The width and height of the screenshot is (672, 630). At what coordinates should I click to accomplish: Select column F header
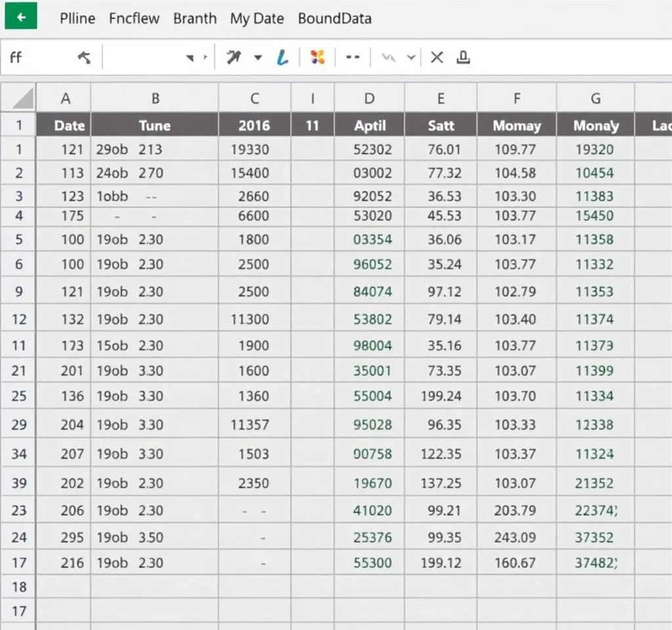[x=517, y=98]
